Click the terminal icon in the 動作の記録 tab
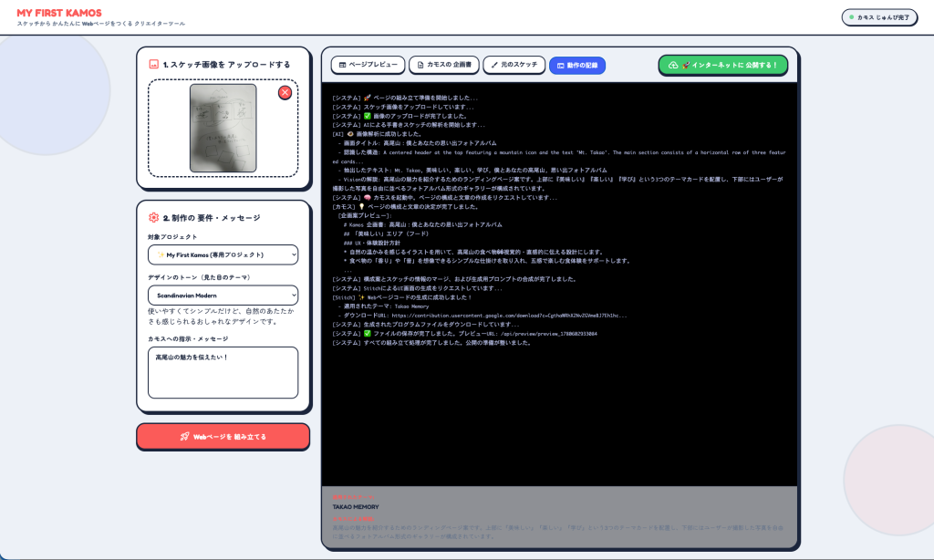This screenshot has height=560, width=934. pos(561,66)
